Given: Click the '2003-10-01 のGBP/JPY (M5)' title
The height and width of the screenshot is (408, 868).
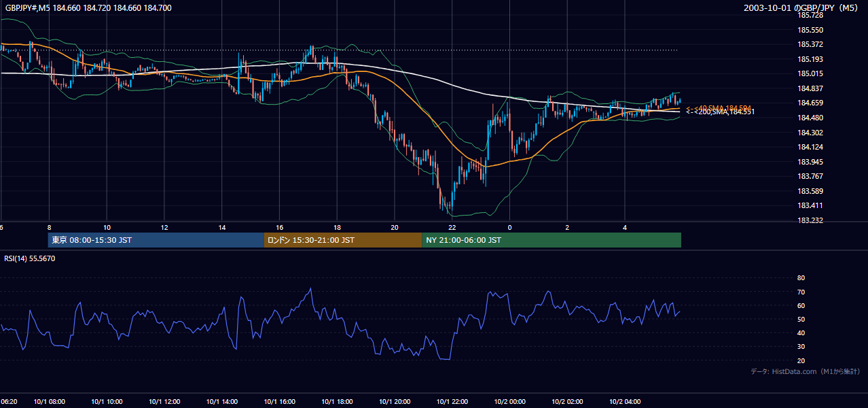Looking at the screenshot, I should point(802,8).
